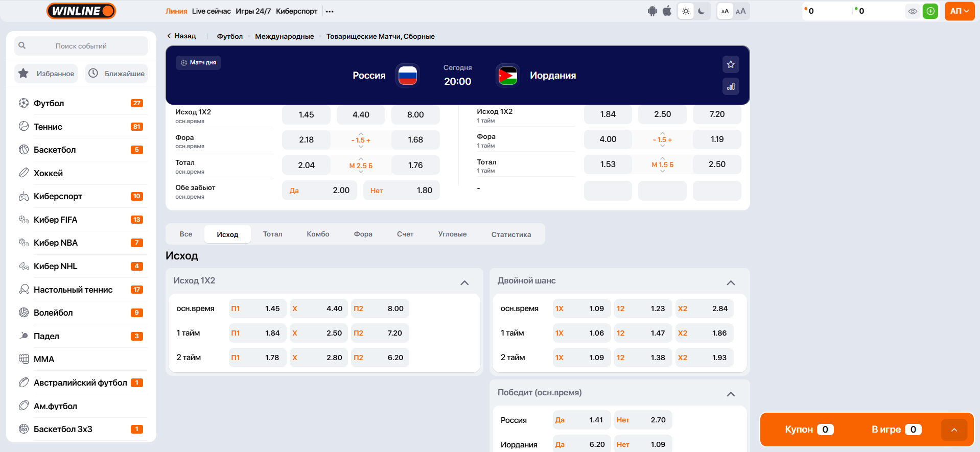Open the Android app download icon
This screenshot has width=980, height=452.
[x=652, y=11]
